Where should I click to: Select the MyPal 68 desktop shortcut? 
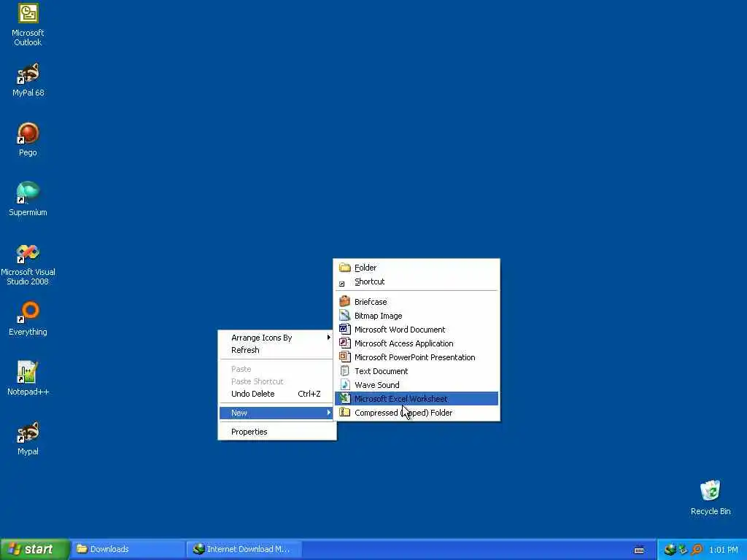click(28, 80)
